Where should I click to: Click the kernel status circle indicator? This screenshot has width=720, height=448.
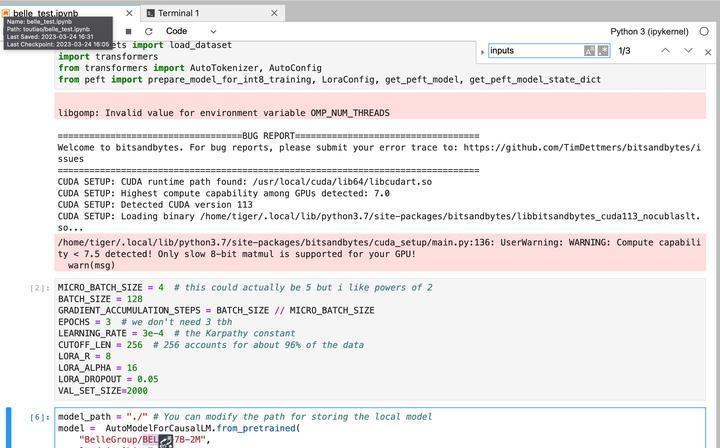(704, 31)
